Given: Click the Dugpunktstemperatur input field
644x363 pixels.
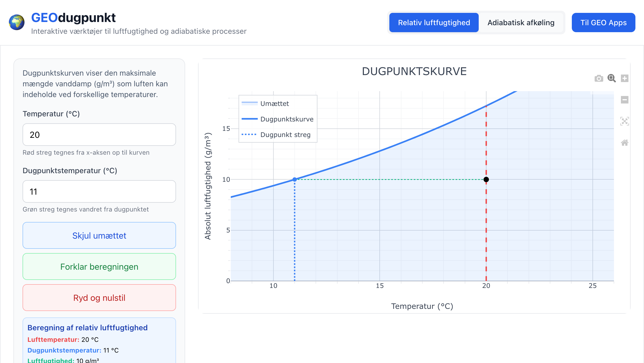Looking at the screenshot, I should [99, 191].
